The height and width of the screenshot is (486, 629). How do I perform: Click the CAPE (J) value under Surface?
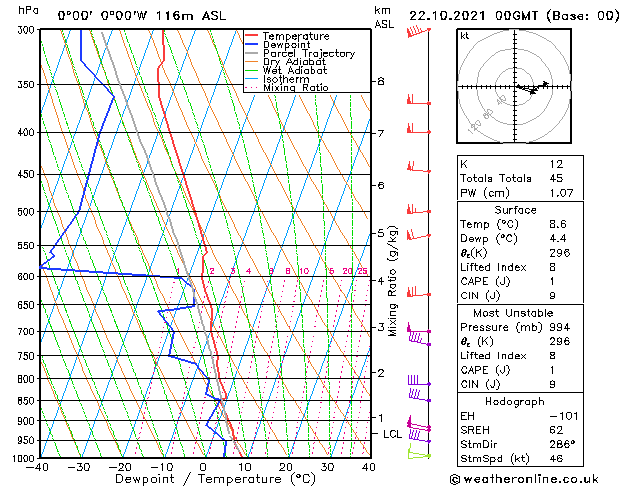pyautogui.click(x=553, y=281)
